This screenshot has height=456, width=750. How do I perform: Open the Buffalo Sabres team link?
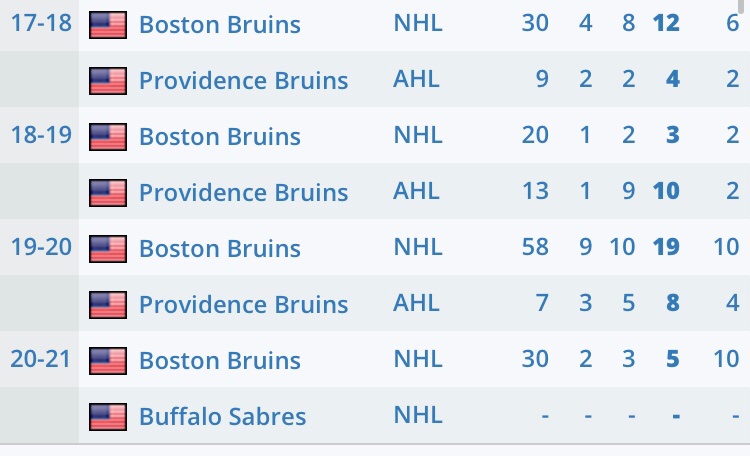pos(222,416)
